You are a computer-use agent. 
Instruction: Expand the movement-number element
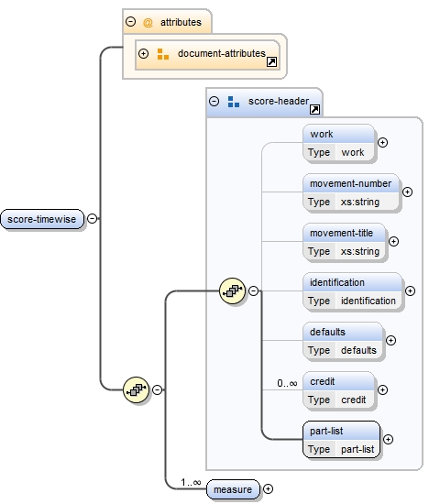tap(407, 192)
